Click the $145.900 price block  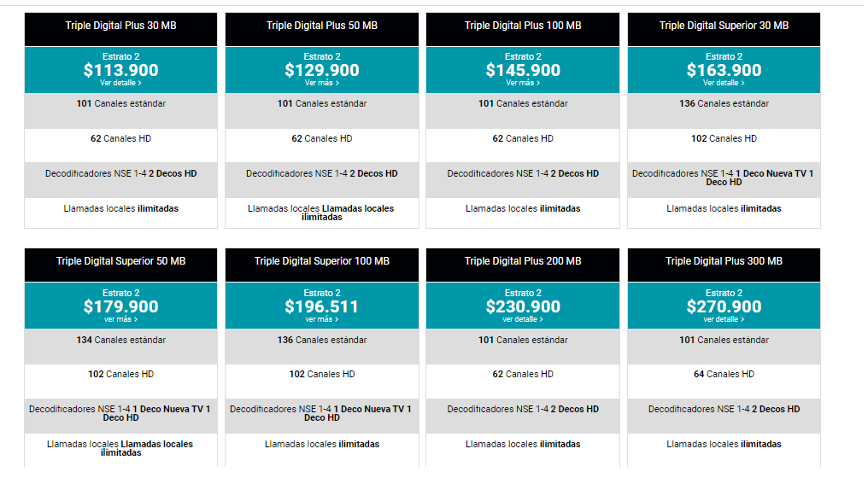(x=523, y=70)
